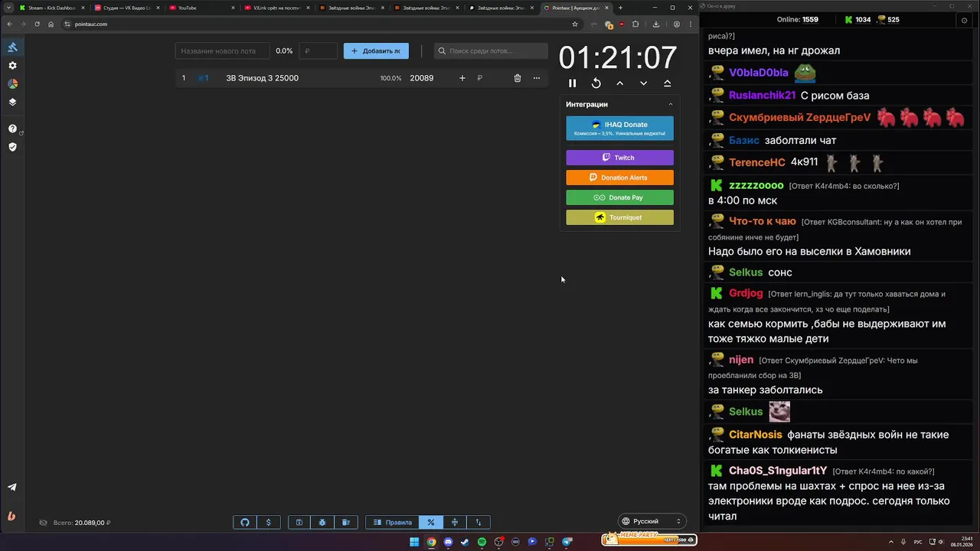Open the GitHub link button

click(x=245, y=523)
